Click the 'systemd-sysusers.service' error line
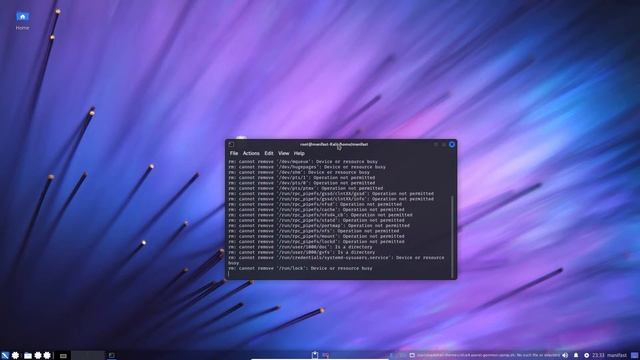The height and width of the screenshot is (360, 640). coord(336,260)
